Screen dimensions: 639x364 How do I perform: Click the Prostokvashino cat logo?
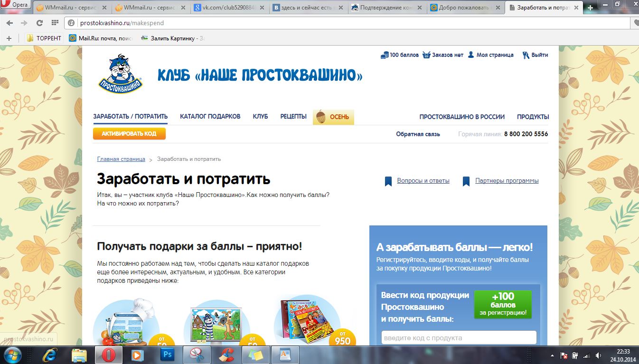tap(121, 73)
